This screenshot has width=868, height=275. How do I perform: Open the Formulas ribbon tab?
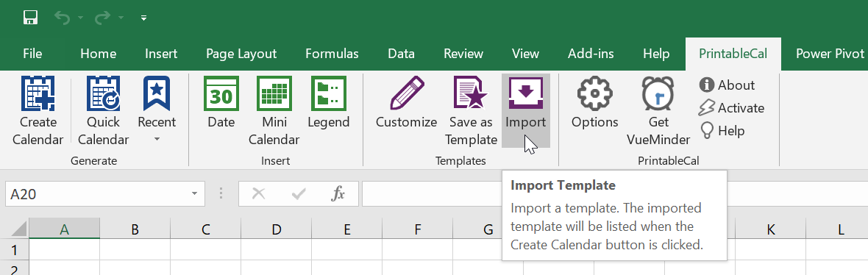pyautogui.click(x=332, y=54)
